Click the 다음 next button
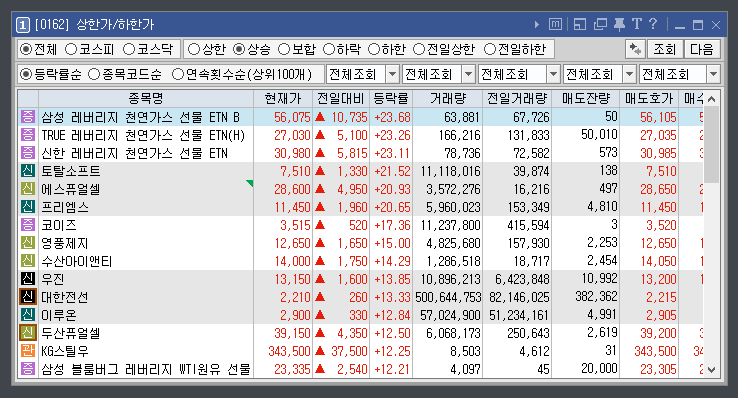Viewport: 738px width, 398px height. point(701,49)
